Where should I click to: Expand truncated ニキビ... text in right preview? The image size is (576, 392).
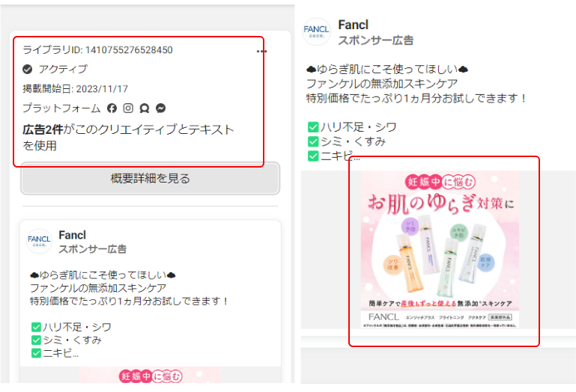(x=341, y=156)
